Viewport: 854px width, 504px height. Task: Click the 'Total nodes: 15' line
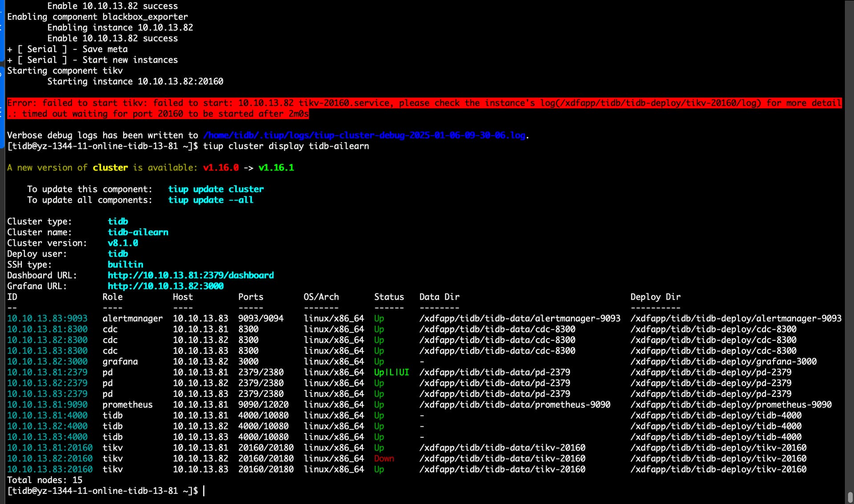(44, 480)
